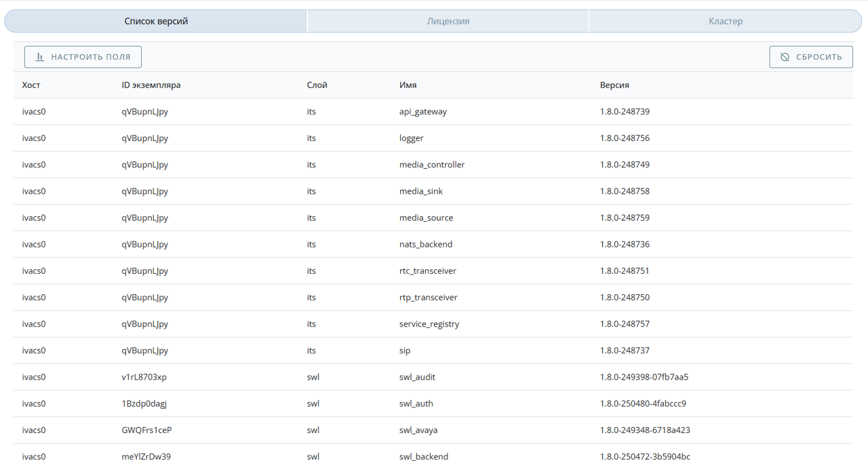Select the api_gateway row
Screen dimensions: 868x469
(423, 112)
